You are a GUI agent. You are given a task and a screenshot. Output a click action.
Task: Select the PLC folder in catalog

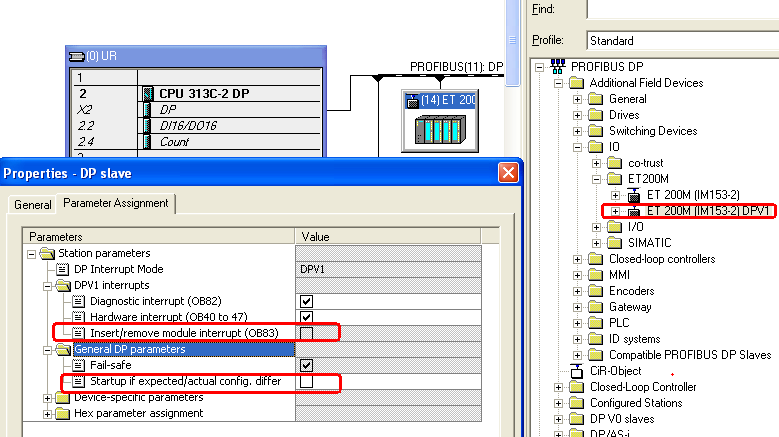point(619,323)
